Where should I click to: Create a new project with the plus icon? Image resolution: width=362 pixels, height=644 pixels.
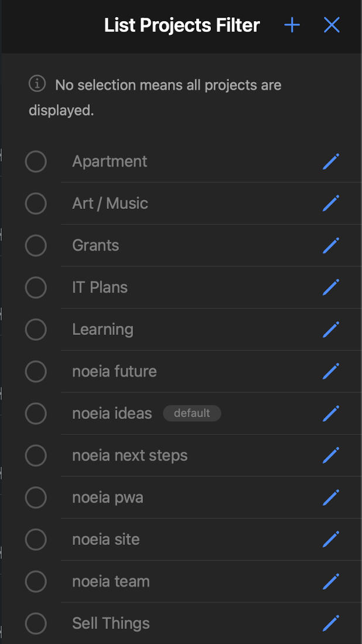pos(291,25)
